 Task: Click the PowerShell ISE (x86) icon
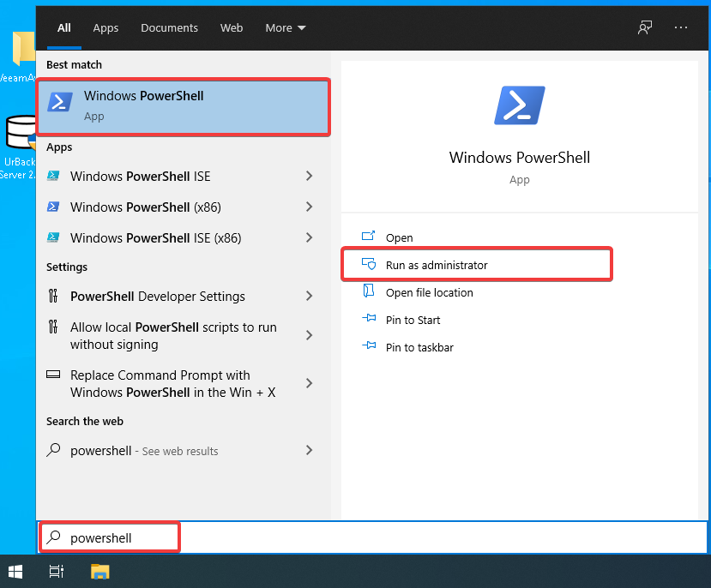point(53,237)
